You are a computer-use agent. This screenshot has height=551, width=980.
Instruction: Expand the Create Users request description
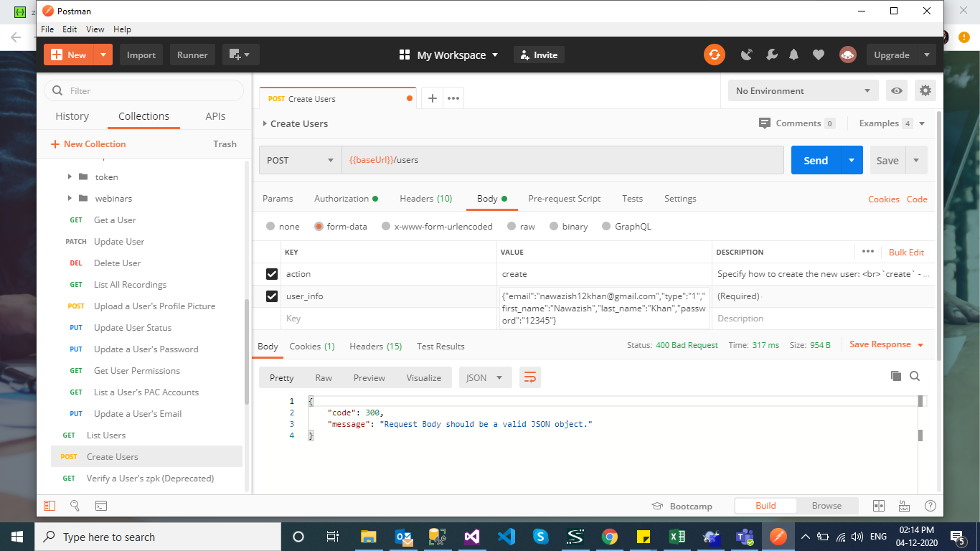pos(265,123)
